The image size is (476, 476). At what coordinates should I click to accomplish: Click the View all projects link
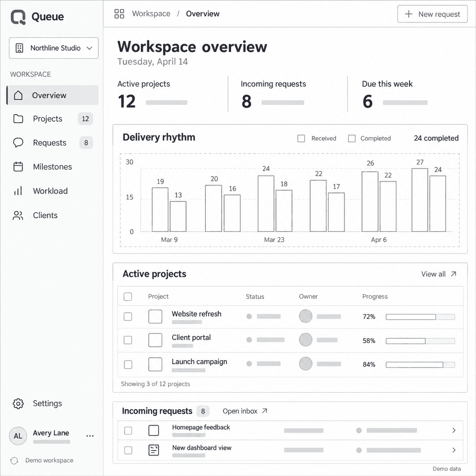point(439,274)
